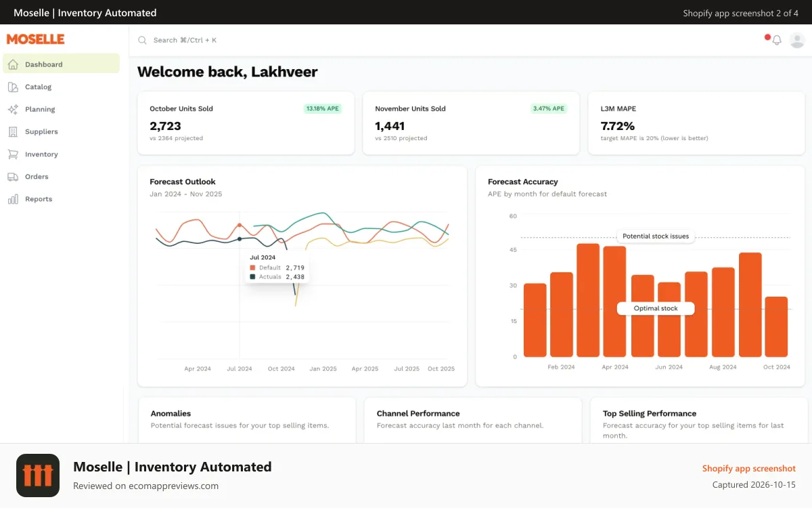Click the MOSELLE logo

coord(36,39)
